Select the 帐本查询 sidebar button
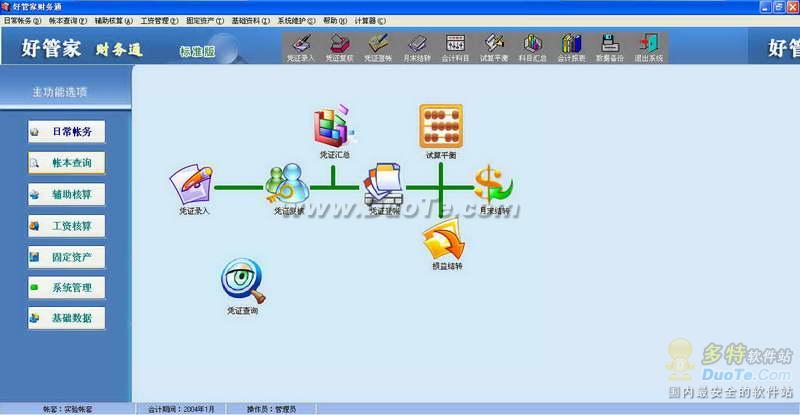Viewport: 800px width, 415px height. [x=67, y=163]
